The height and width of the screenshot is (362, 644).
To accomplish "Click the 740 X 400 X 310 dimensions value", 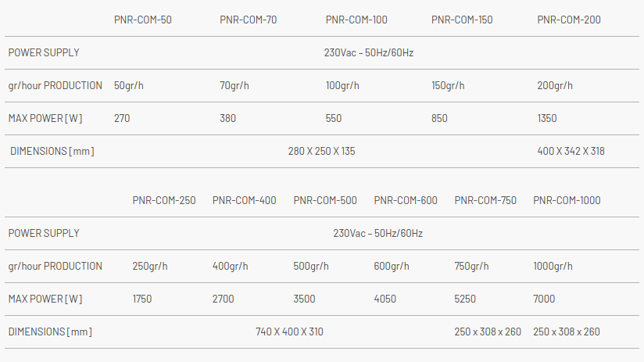I will (289, 332).
